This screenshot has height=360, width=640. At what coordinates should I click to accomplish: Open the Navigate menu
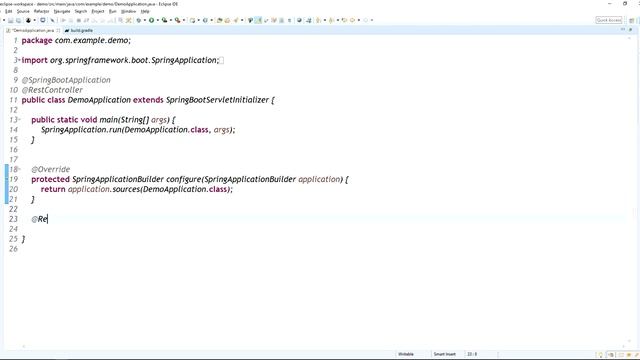point(62,11)
